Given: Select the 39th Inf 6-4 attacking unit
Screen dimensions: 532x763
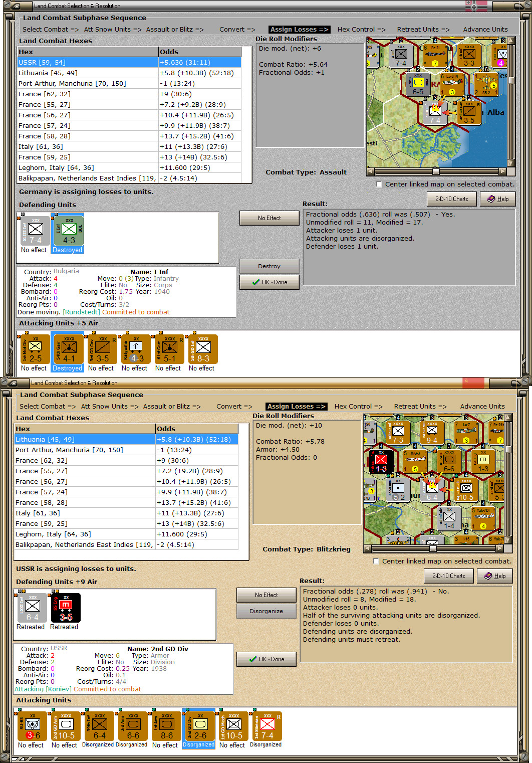Looking at the screenshot, I should [99, 726].
